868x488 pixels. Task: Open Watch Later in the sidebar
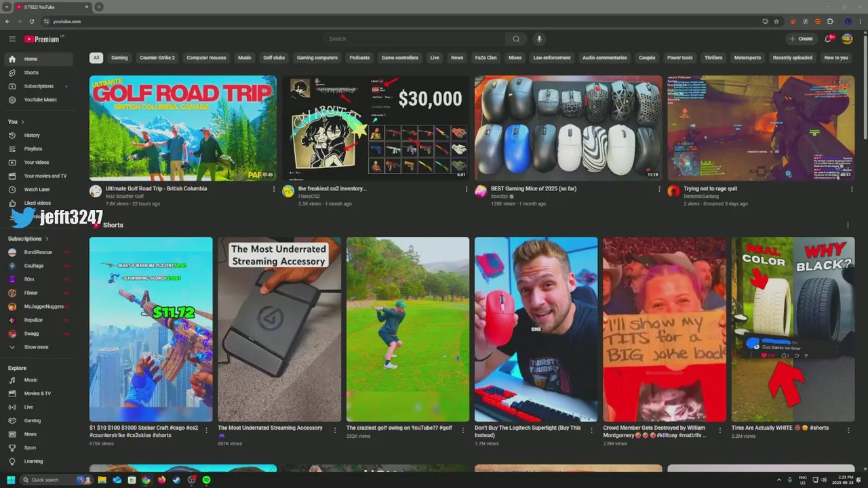(x=39, y=190)
